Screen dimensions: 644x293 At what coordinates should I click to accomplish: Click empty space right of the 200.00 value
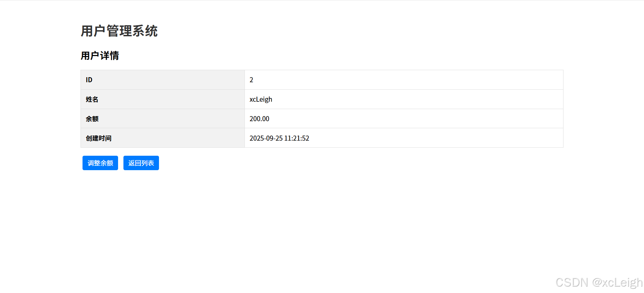[x=402, y=119]
